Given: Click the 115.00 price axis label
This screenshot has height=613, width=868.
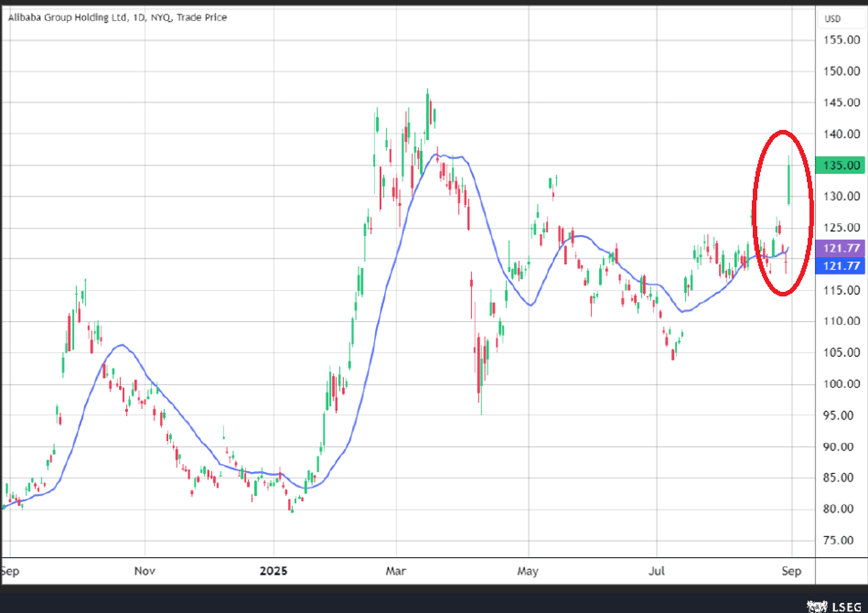Looking at the screenshot, I should pyautogui.click(x=842, y=290).
